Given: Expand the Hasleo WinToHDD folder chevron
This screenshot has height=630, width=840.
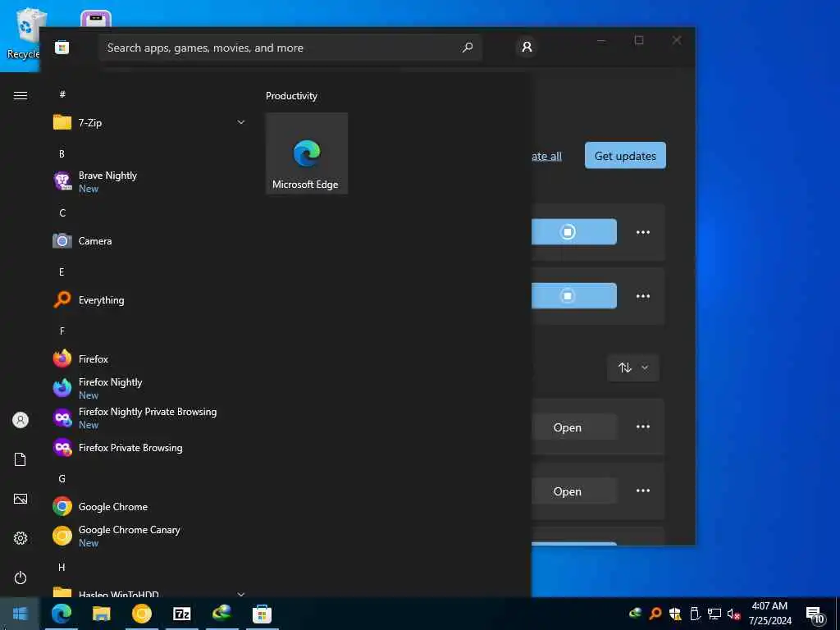Looking at the screenshot, I should (241, 594).
